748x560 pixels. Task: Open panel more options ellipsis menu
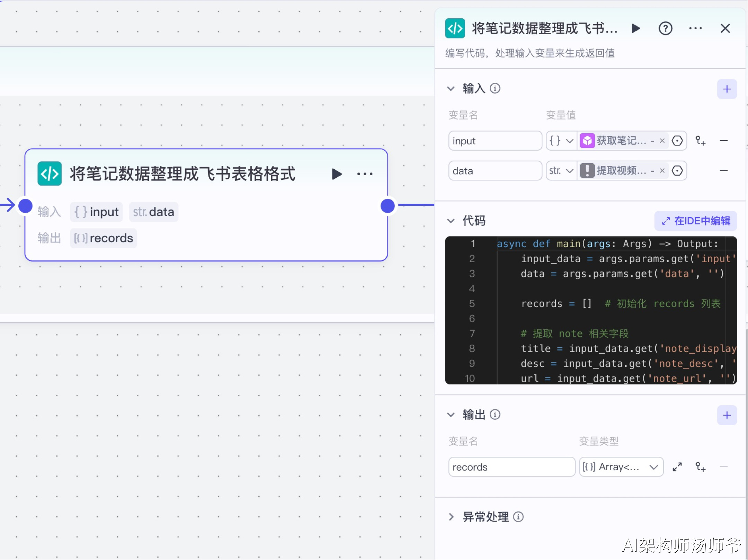(695, 28)
